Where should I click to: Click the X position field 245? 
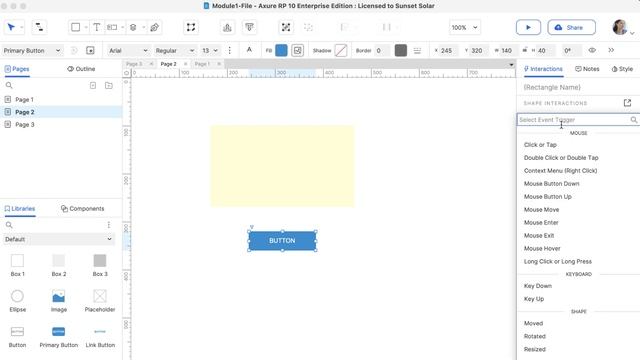pos(449,51)
